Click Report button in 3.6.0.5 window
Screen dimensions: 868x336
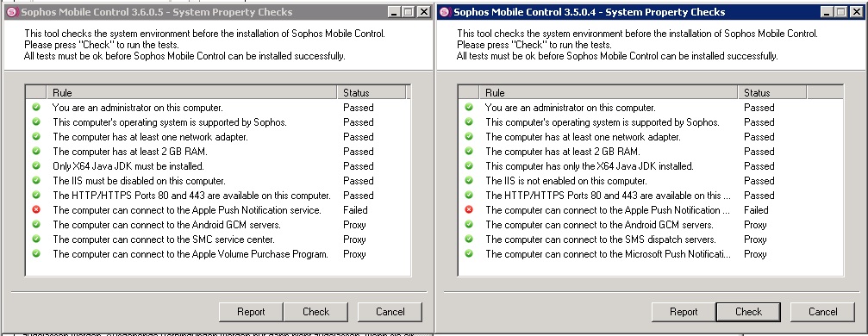coord(251,312)
